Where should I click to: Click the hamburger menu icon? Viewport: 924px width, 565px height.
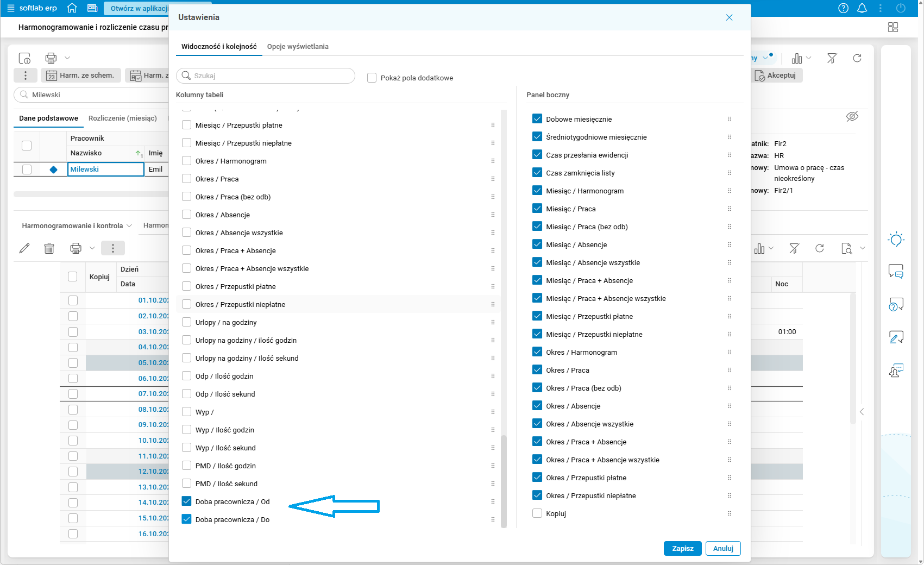10,8
